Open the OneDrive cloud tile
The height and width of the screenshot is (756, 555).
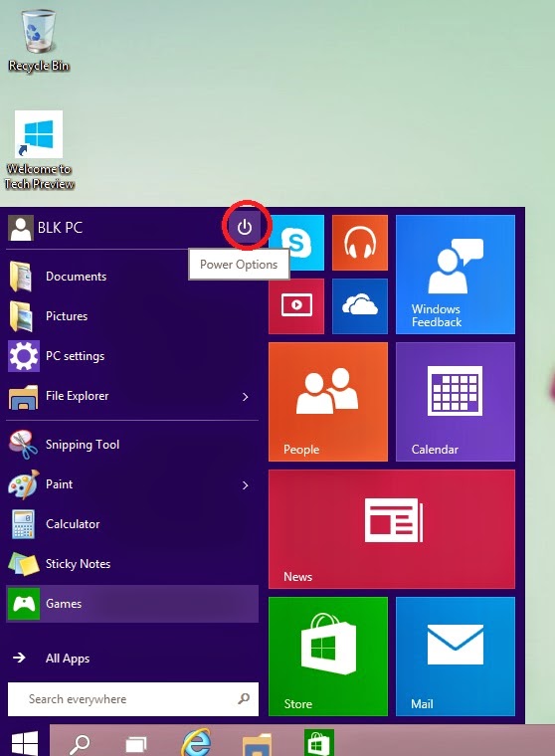pos(360,305)
